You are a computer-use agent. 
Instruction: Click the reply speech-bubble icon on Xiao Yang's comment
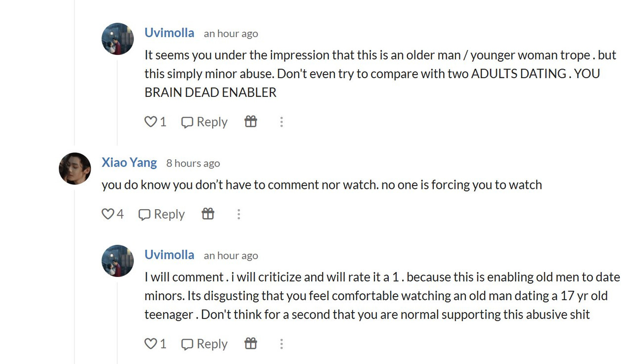144,215
